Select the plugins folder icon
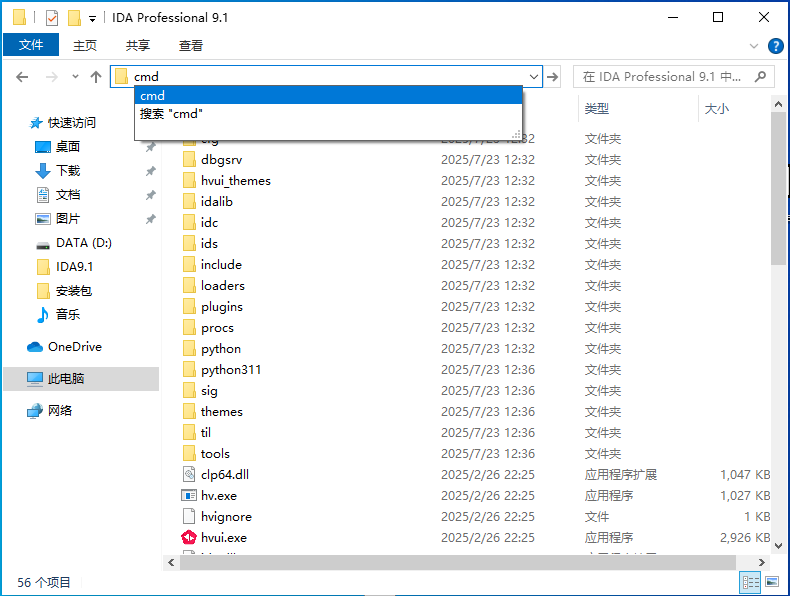Screen dimensions: 790x596 tap(189, 307)
